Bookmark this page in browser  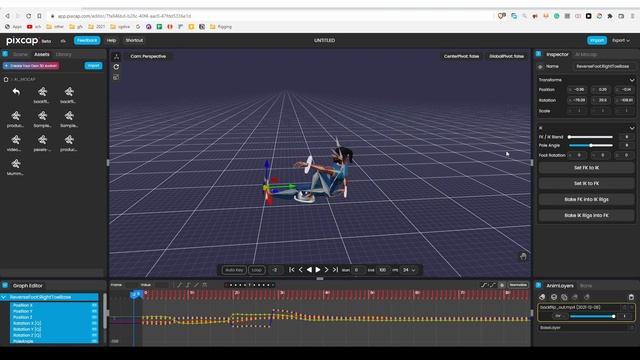(x=39, y=16)
